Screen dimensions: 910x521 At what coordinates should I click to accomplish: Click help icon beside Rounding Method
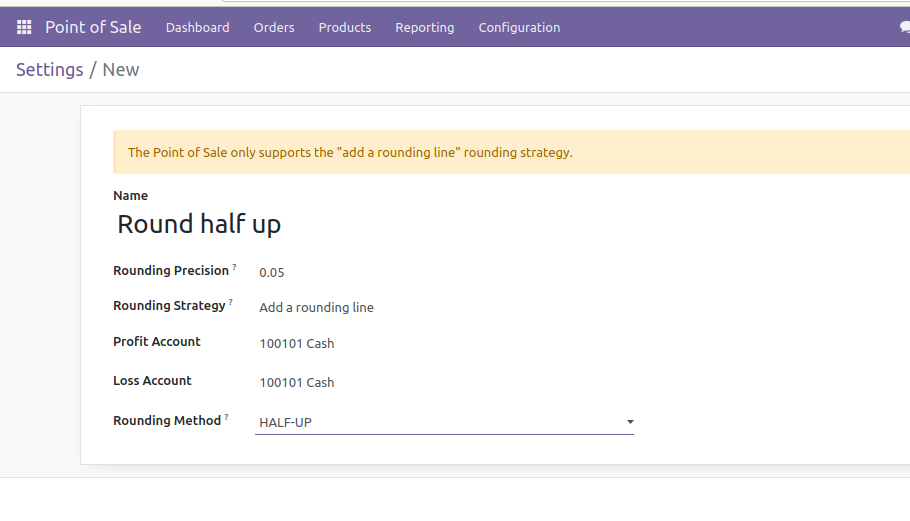(227, 417)
